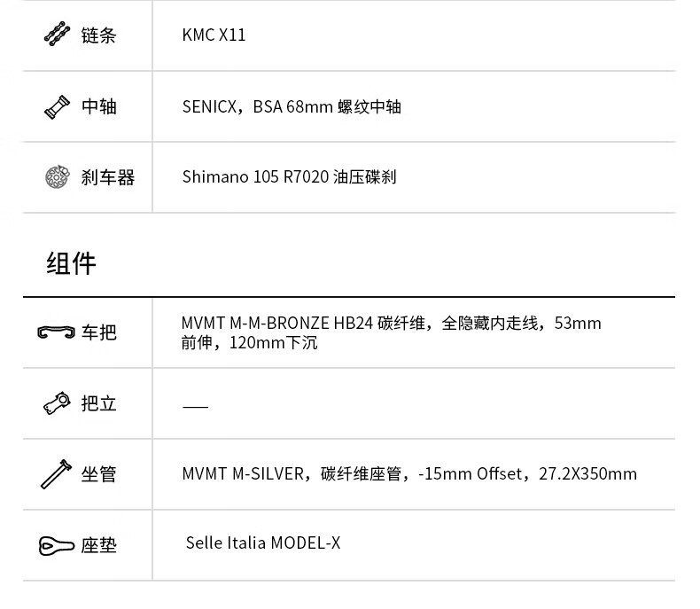Image resolution: width=700 pixels, height=609 pixels.
Task: Click the saddle (座垫) icon
Action: click(56, 545)
